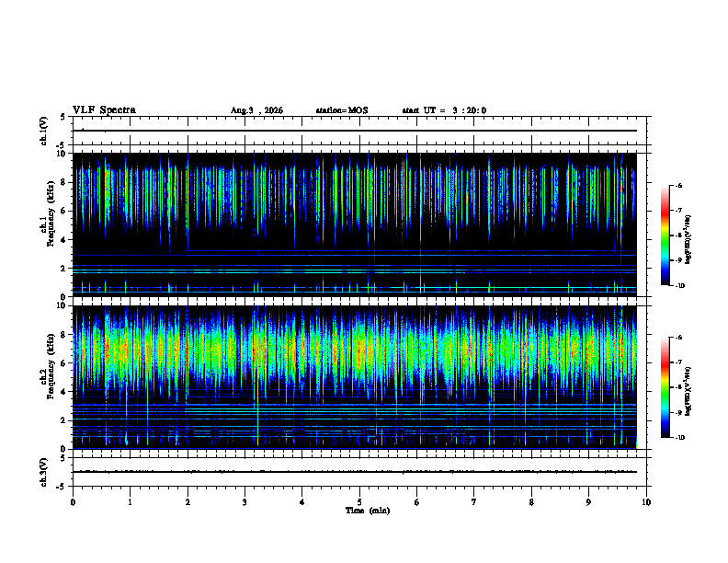Viewport: 728px width, 563px height.
Task: Click the "8" kHz tick on ch.1 panel
Action: point(64,182)
